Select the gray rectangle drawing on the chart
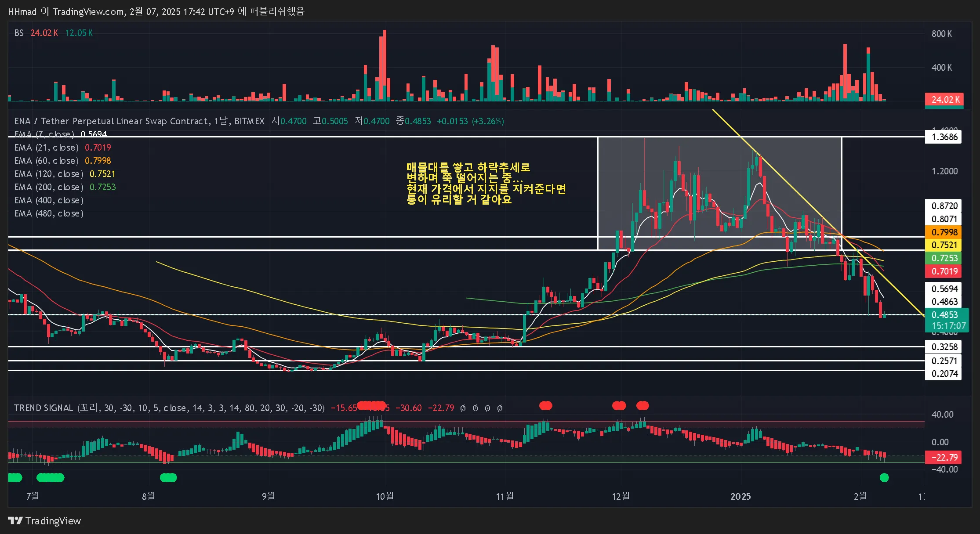 point(720,193)
